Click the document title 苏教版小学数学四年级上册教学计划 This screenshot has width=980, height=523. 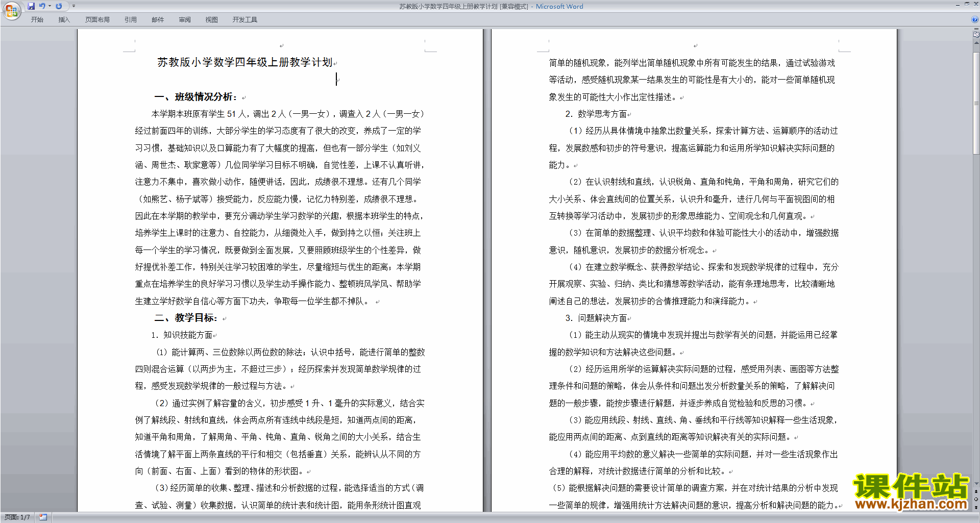[x=244, y=62]
